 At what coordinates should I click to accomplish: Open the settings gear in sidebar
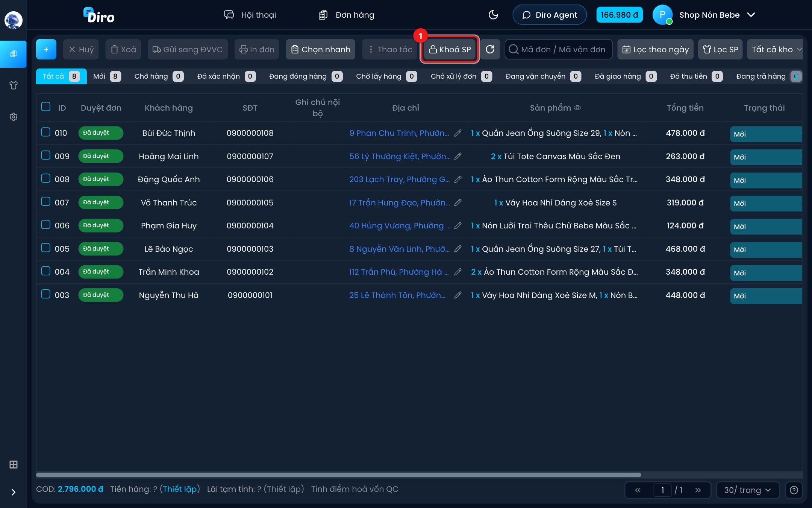14,117
